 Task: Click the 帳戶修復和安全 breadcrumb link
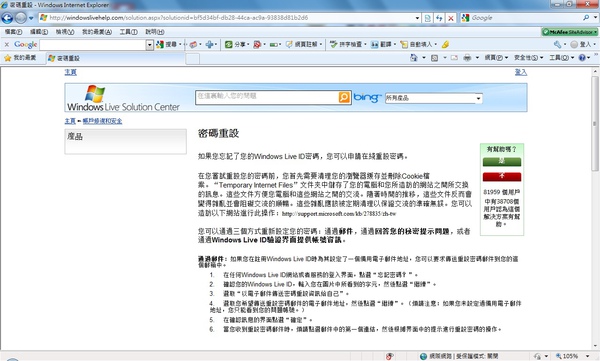click(x=102, y=121)
